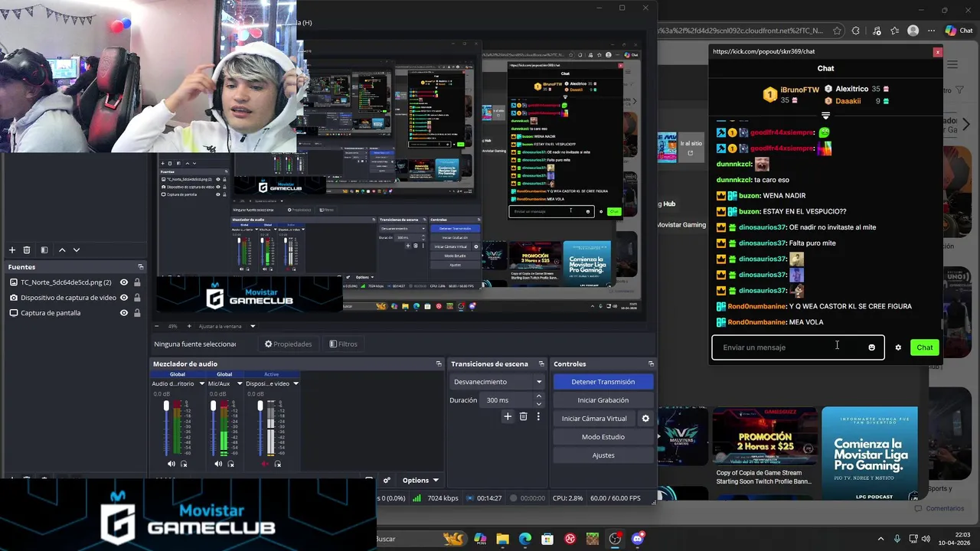Screen dimensions: 980x551
Task: Open Edge settings and more menu
Action: coord(930,31)
